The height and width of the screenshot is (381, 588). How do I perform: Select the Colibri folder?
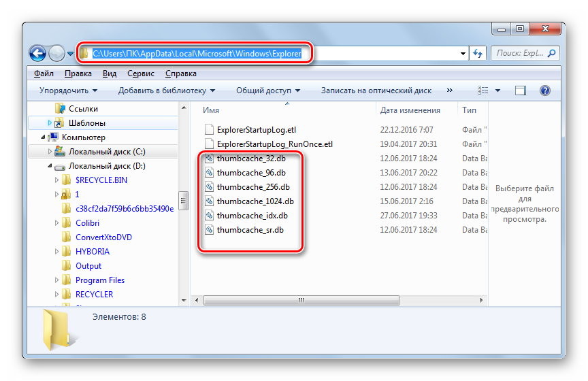coord(87,222)
